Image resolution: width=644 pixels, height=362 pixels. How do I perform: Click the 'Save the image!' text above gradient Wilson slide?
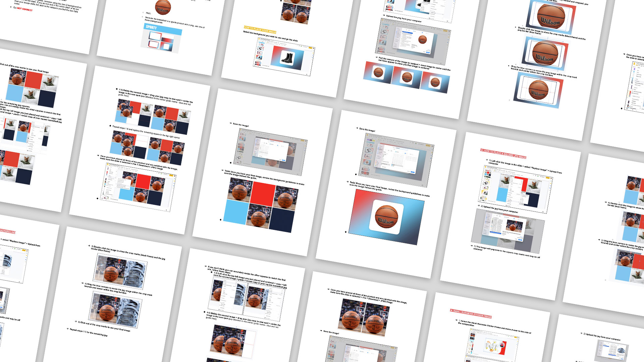click(x=367, y=129)
